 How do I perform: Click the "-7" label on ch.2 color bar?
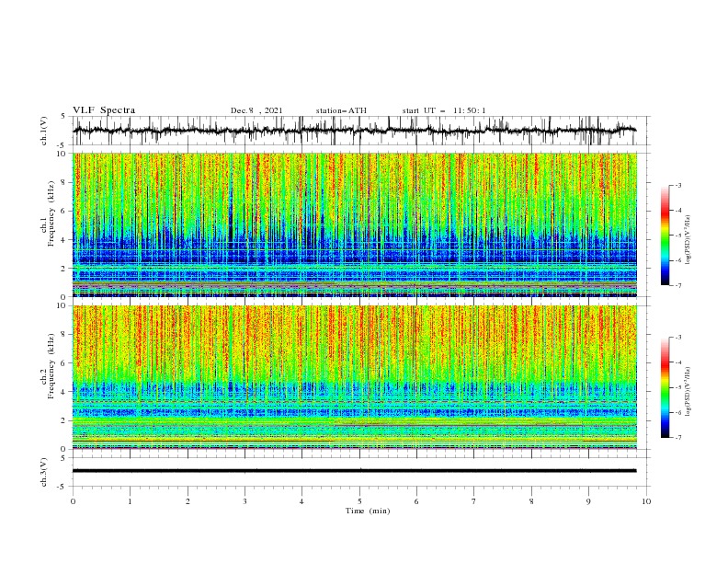click(x=678, y=438)
